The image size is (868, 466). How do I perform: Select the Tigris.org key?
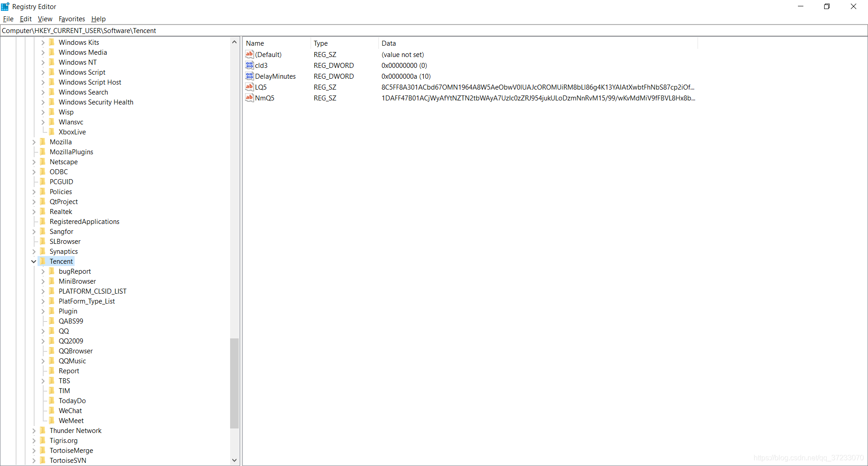[63, 441]
